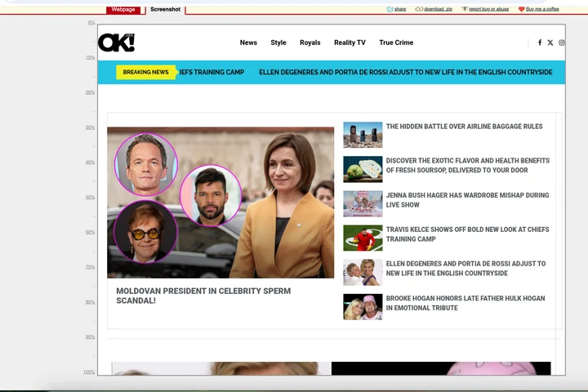The height and width of the screenshot is (392, 588).
Task: Click the download zip link
Action: (x=434, y=9)
